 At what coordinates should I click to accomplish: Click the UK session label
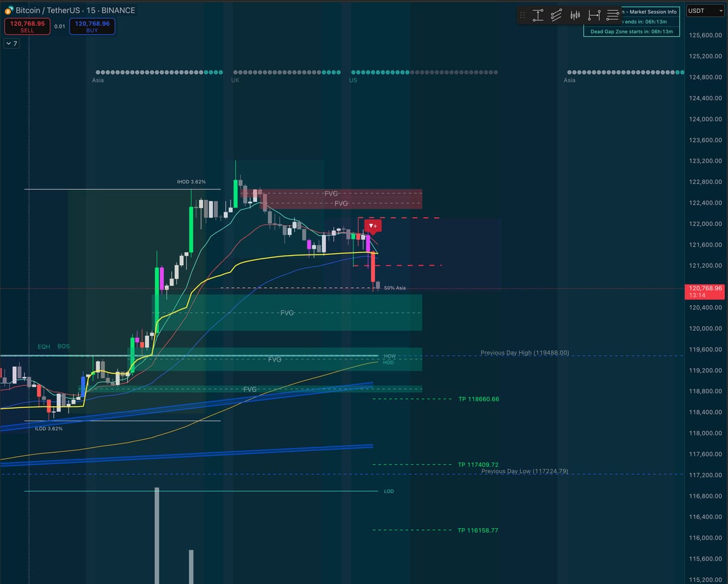235,80
